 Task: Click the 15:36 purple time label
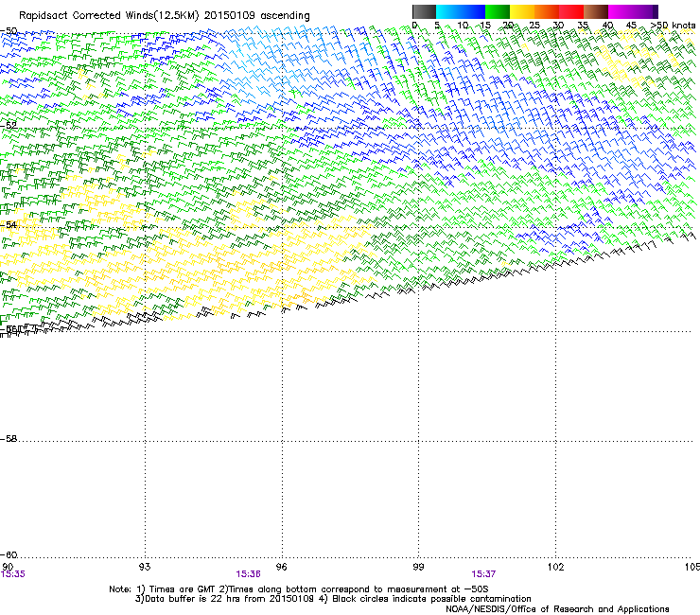[x=248, y=574]
